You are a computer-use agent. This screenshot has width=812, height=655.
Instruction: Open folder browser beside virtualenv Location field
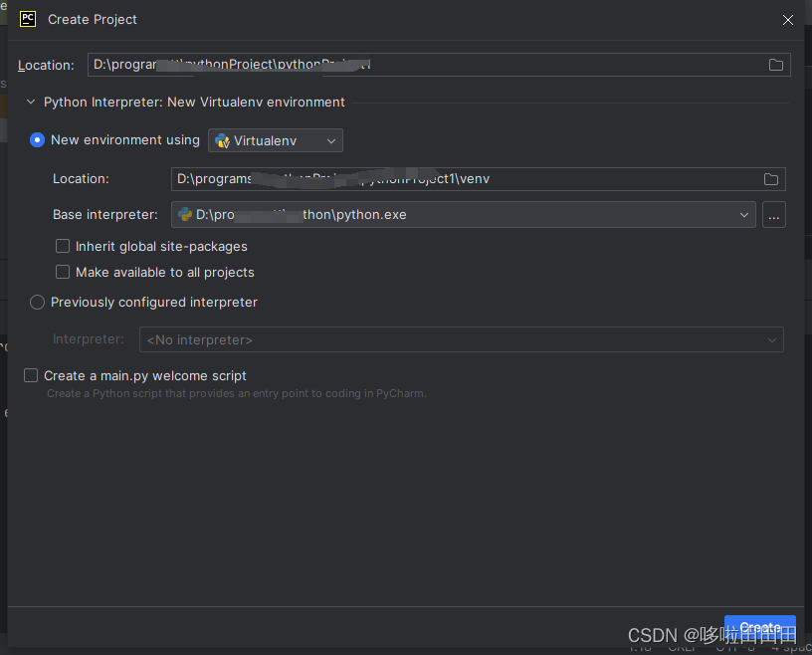(771, 178)
